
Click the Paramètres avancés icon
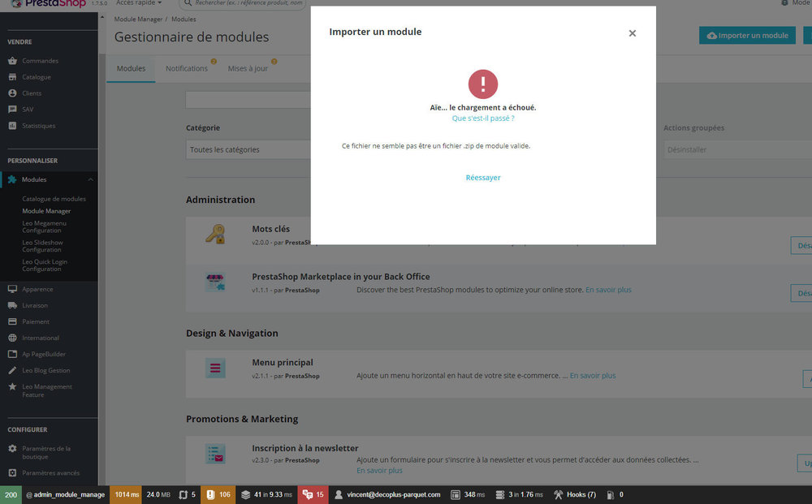(x=12, y=472)
